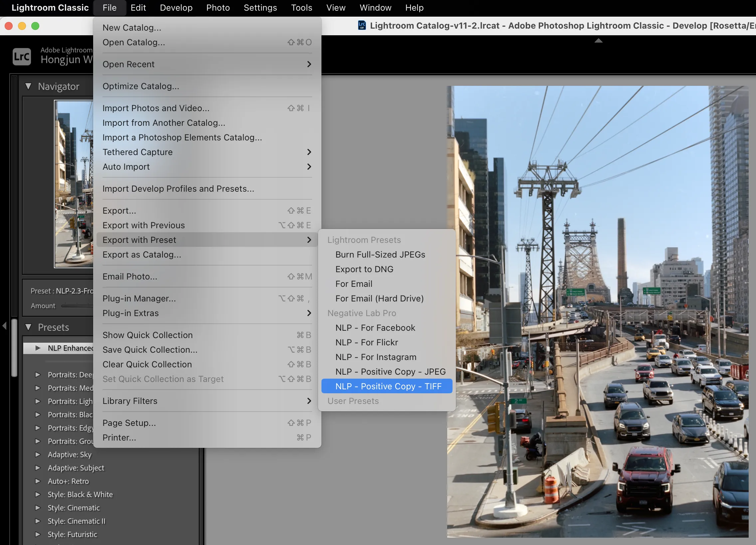756x545 pixels.
Task: Choose NLP - Positive Copy - JPEG
Action: (387, 372)
